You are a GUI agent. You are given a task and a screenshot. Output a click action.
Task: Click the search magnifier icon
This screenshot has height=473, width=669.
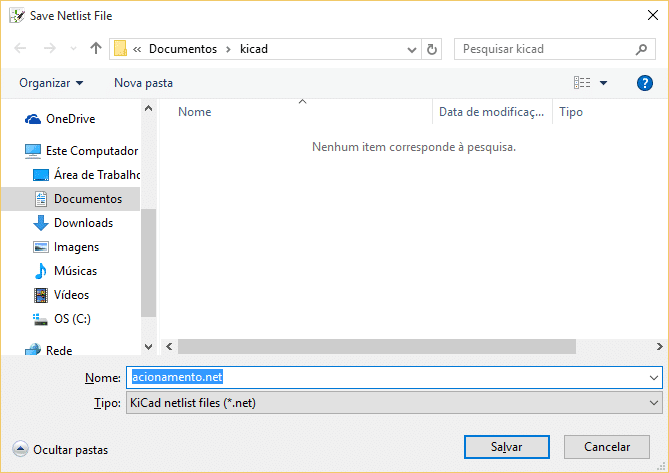click(641, 48)
